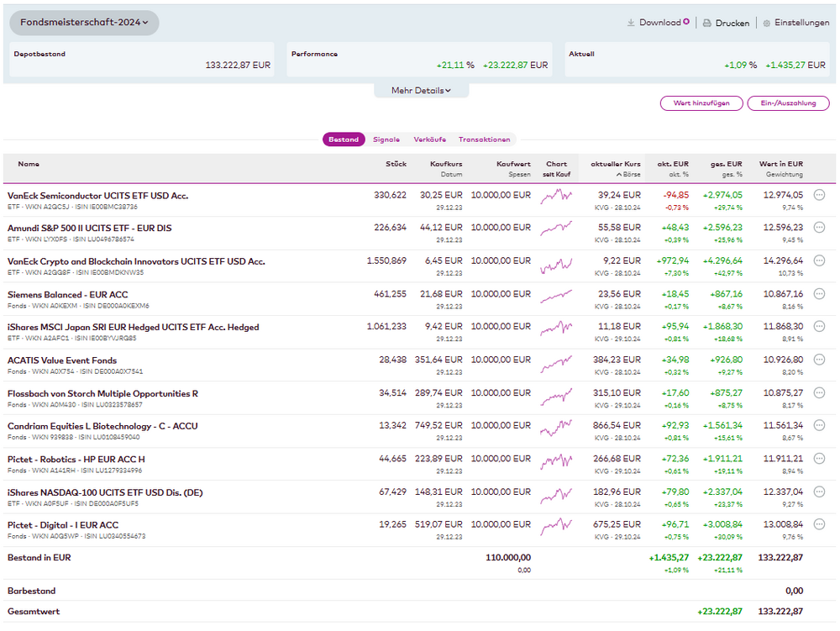Sort table by Name column header
The width and height of the screenshot is (840, 631).
(x=29, y=164)
